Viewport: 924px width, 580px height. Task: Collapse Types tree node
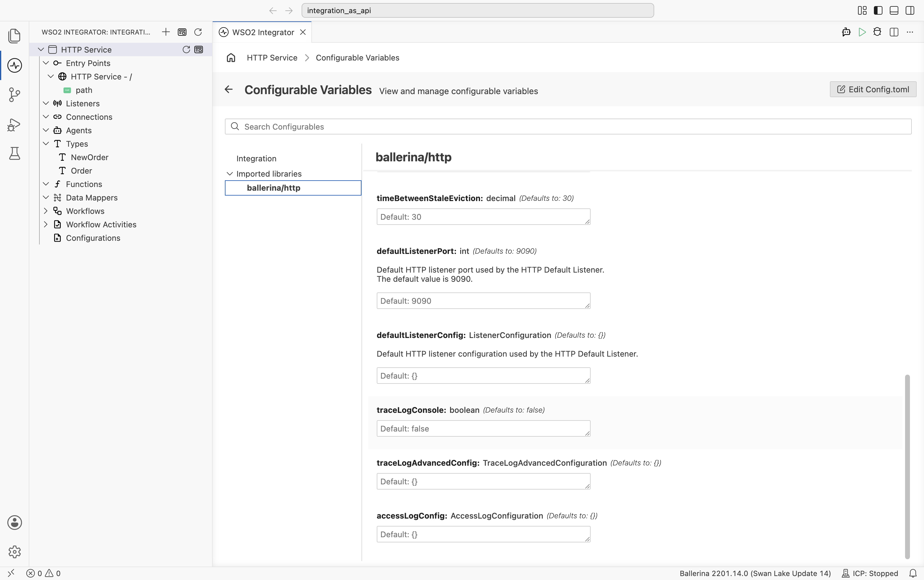46,143
